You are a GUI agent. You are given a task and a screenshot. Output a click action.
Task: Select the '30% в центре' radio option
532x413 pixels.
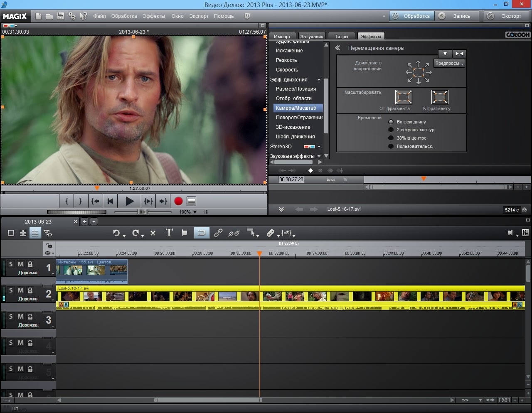pos(391,138)
